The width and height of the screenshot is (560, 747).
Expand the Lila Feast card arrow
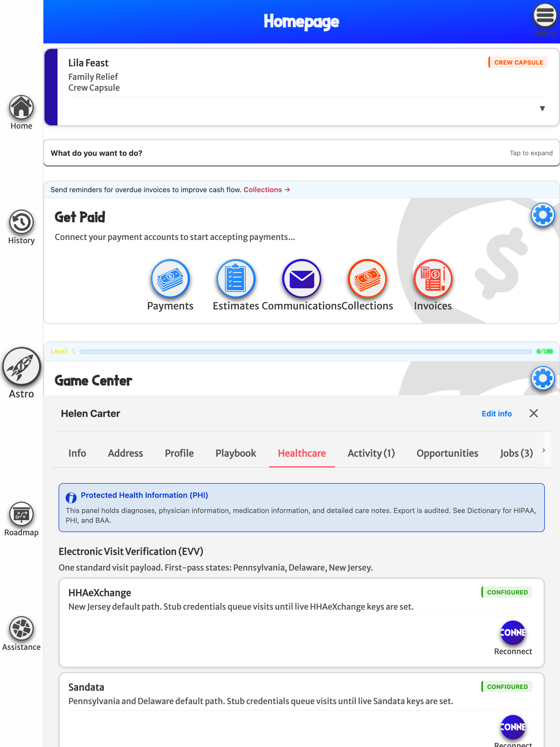click(x=542, y=108)
